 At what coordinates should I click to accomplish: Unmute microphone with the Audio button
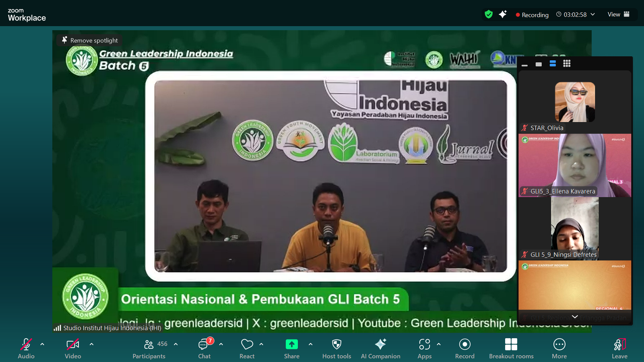[26, 345]
